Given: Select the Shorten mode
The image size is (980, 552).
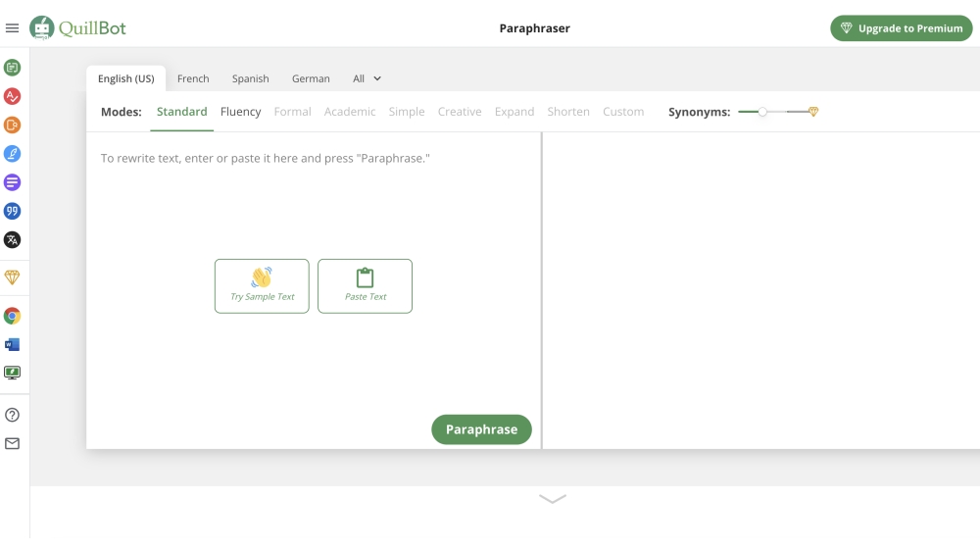Looking at the screenshot, I should click(x=568, y=112).
